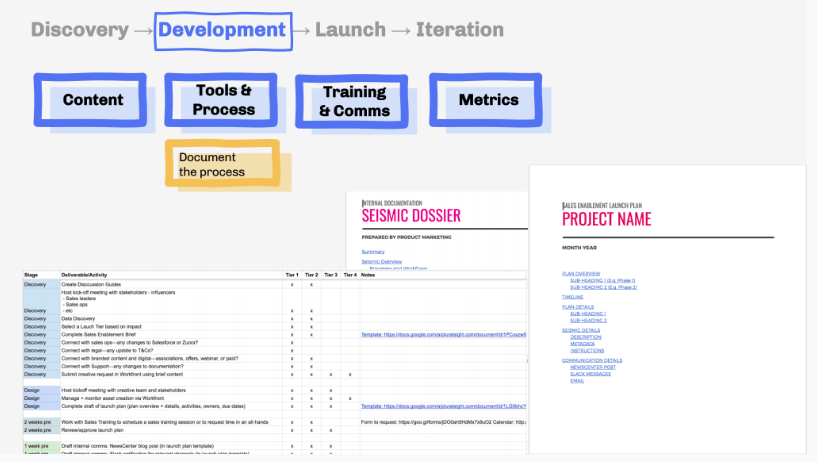
Task: Click the Tier 4 column header
Action: 350,274
